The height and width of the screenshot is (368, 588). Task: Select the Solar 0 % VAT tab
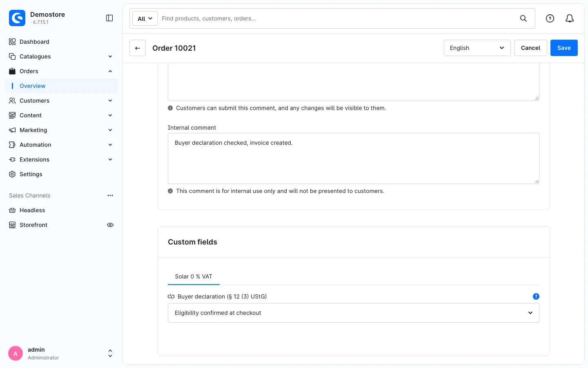[194, 276]
